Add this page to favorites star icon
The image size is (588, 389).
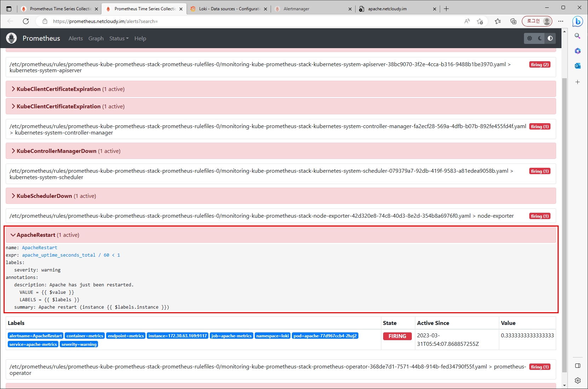tap(480, 21)
